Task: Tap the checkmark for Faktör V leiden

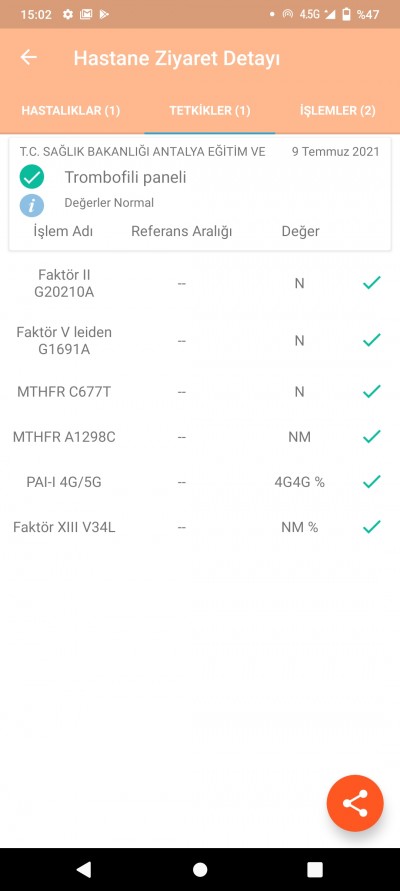Action: click(372, 340)
